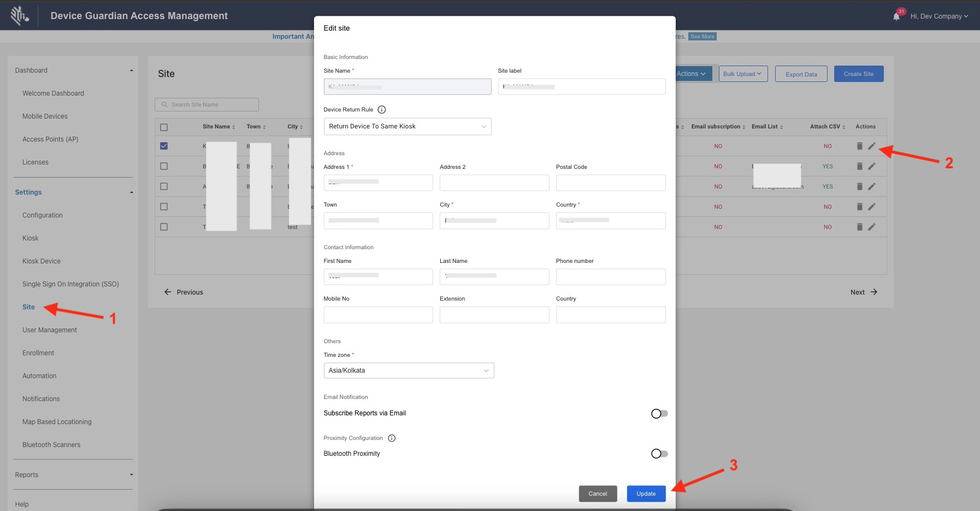Select Kiosk Device in the Settings menu

[x=42, y=261]
